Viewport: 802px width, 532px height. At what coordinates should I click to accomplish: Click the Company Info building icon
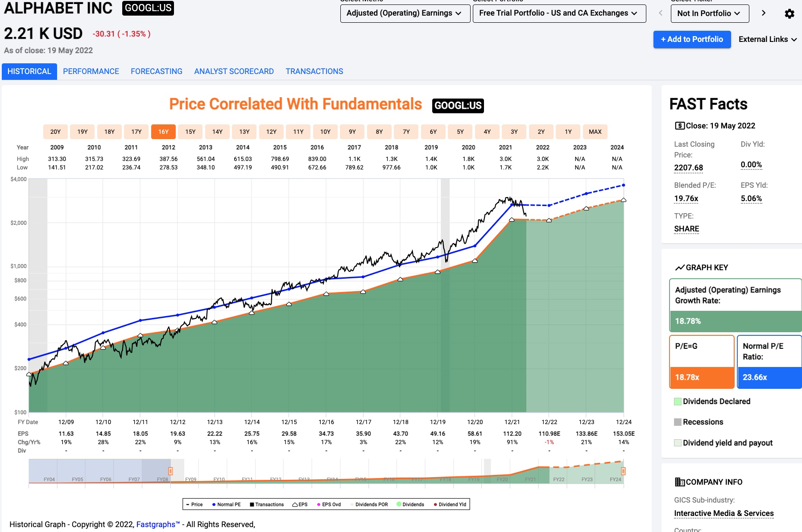[679, 482]
